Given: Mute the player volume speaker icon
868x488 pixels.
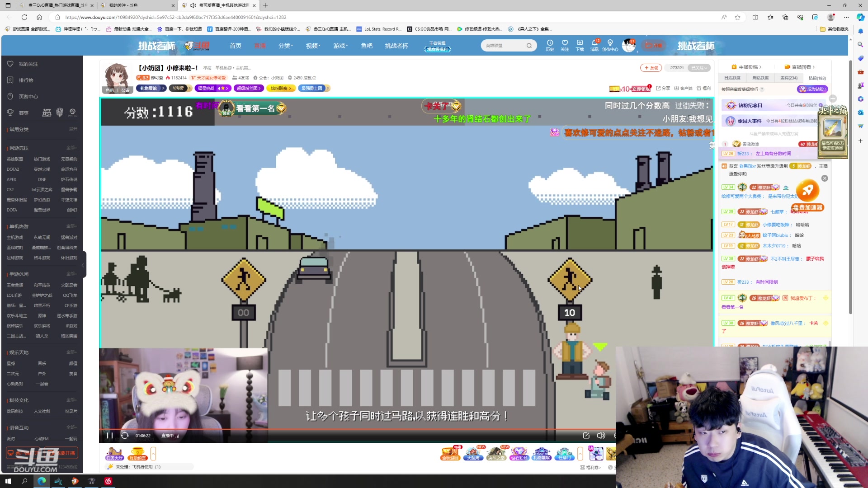Looking at the screenshot, I should click(x=601, y=436).
